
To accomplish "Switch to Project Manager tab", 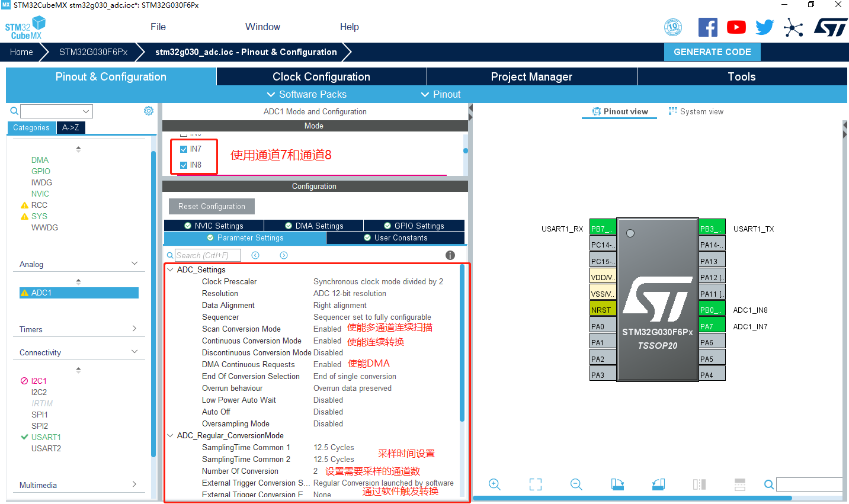I will (x=531, y=76).
